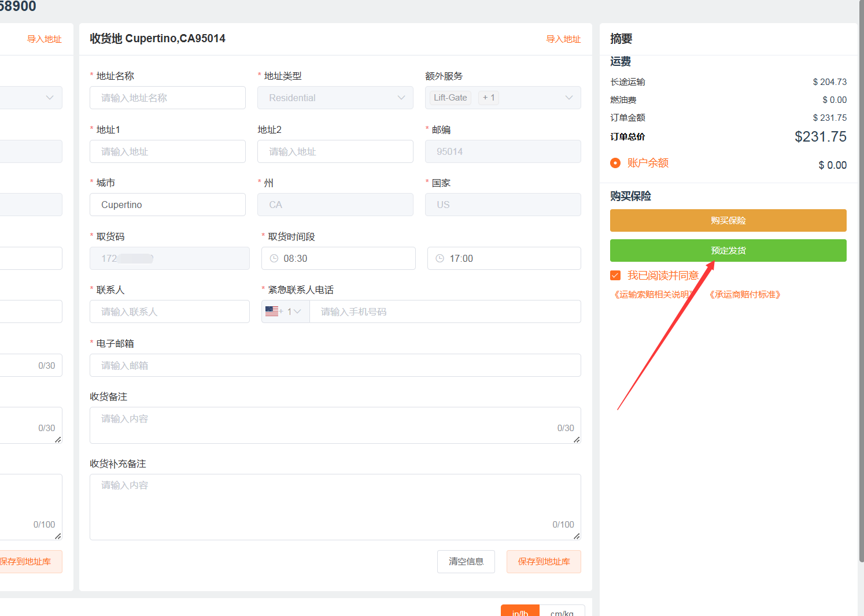
Task: Click the 收货备注 textarea
Action: coord(335,425)
